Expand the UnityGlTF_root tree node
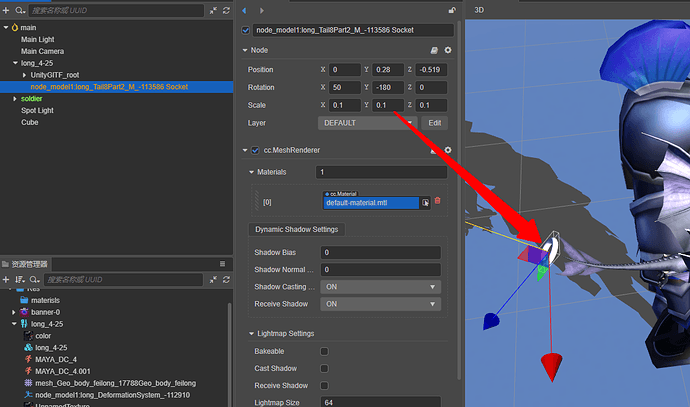This screenshot has width=690, height=407. (x=24, y=75)
